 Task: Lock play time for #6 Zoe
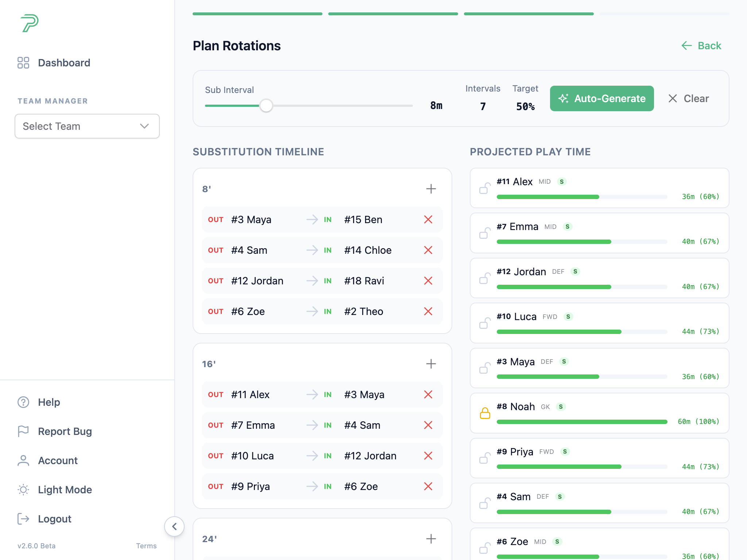(485, 548)
